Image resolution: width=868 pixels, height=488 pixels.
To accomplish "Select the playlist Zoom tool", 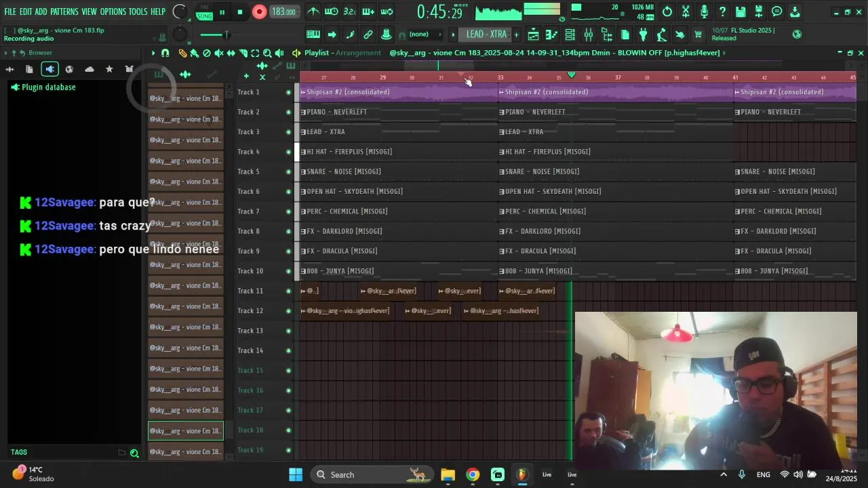I will tap(267, 53).
